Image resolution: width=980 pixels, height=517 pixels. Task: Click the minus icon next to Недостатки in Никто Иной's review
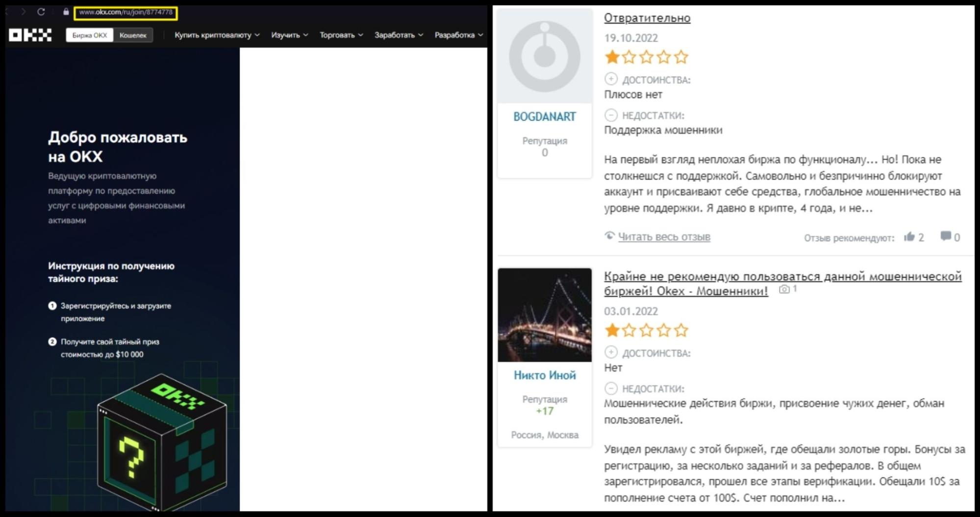coord(611,389)
